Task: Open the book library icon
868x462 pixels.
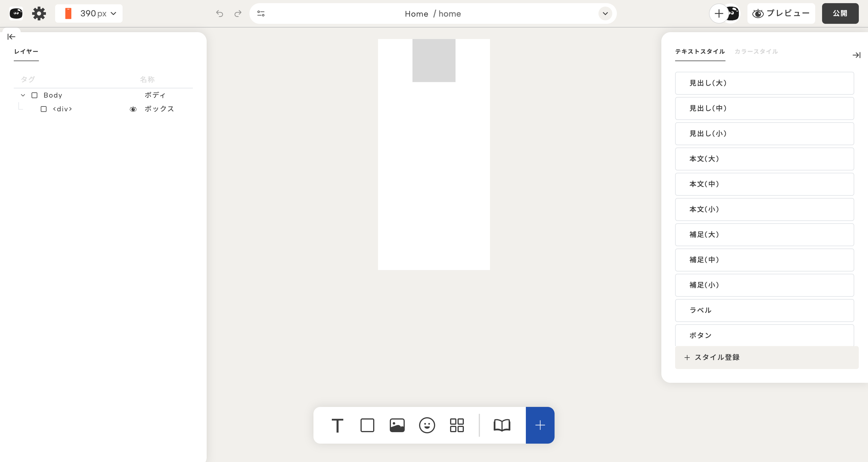Action: [x=502, y=425]
